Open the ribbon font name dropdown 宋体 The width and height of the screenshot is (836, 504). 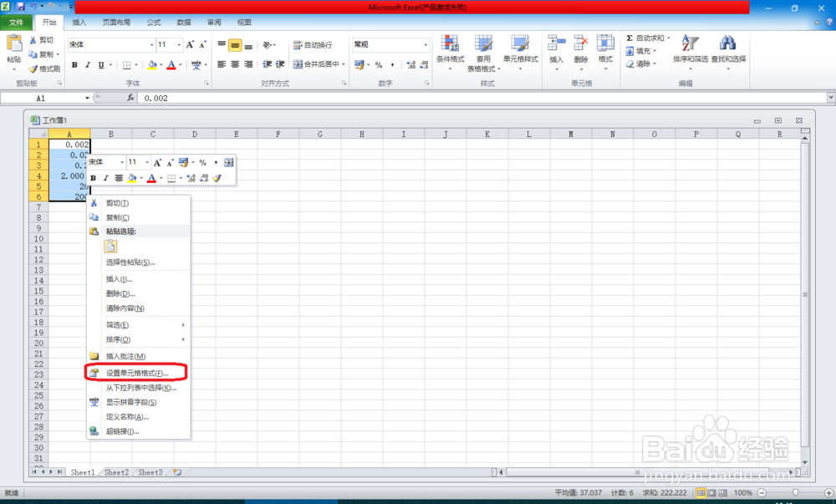click(x=151, y=45)
